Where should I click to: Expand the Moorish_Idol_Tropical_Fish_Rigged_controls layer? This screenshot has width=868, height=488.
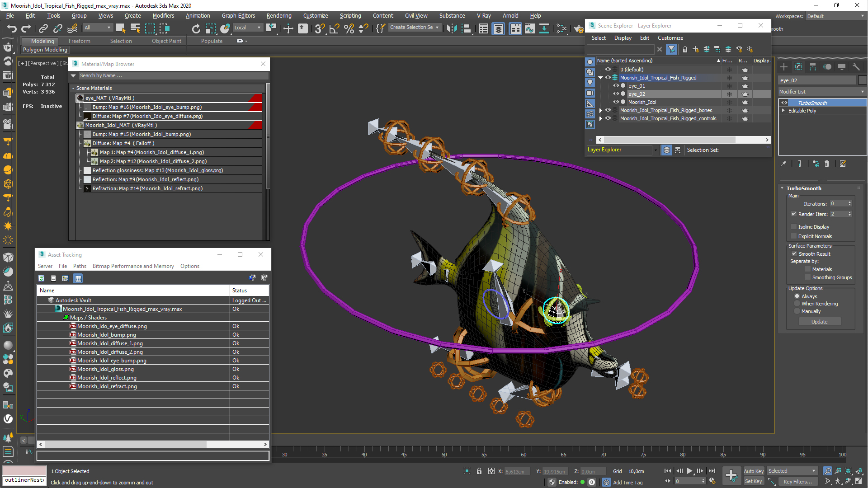601,118
